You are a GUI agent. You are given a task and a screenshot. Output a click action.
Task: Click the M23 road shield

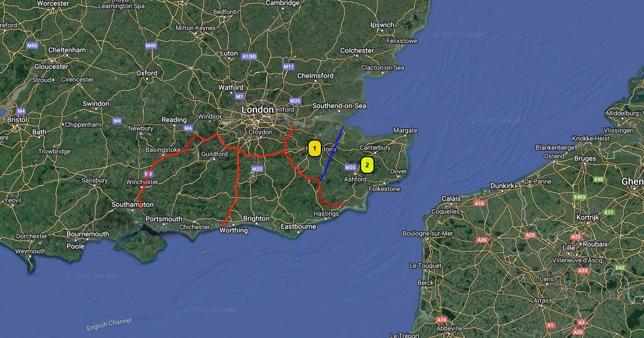(257, 170)
